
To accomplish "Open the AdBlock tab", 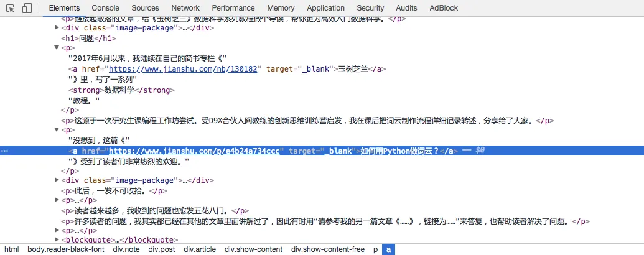I will point(444,8).
